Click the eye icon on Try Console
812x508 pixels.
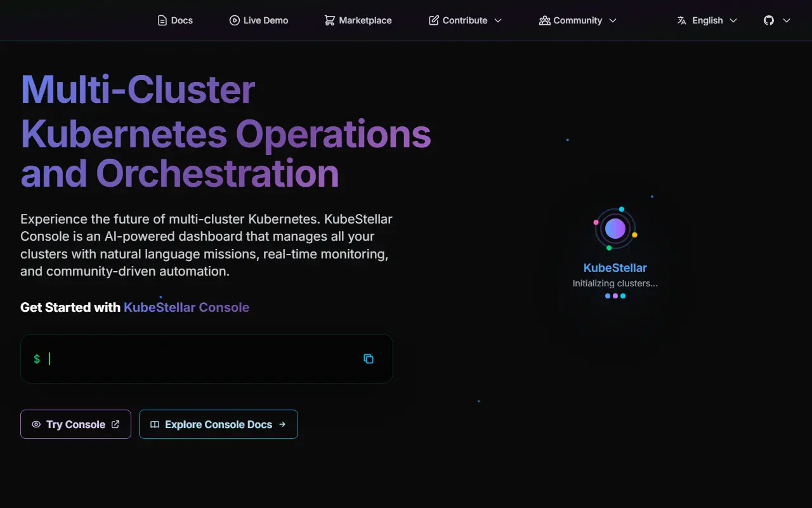point(36,424)
